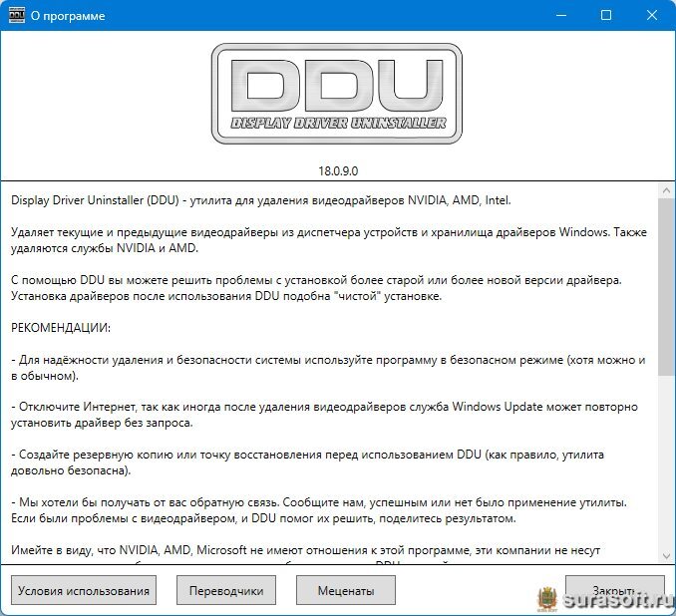Maximize the О программе window
Image resolution: width=676 pixels, height=616 pixels.
coord(606,15)
